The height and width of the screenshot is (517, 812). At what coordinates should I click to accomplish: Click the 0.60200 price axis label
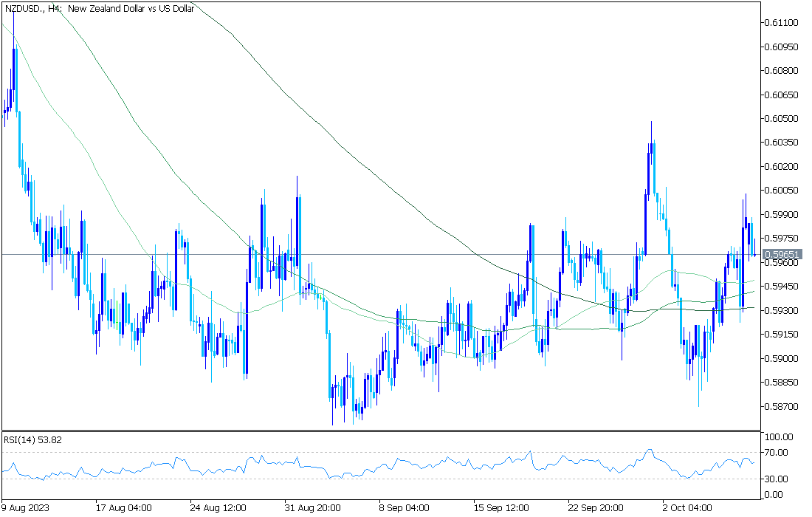click(x=782, y=166)
